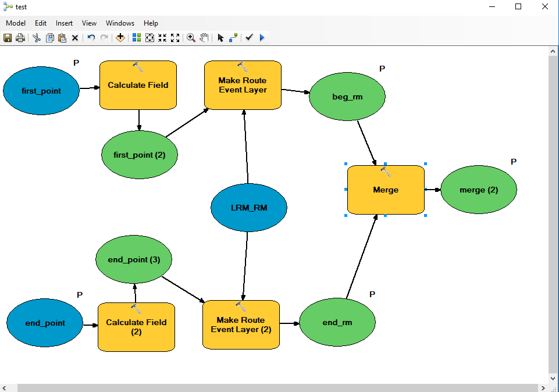Copy the selected model element
Viewport: 559px width, 392px height.
pos(49,37)
